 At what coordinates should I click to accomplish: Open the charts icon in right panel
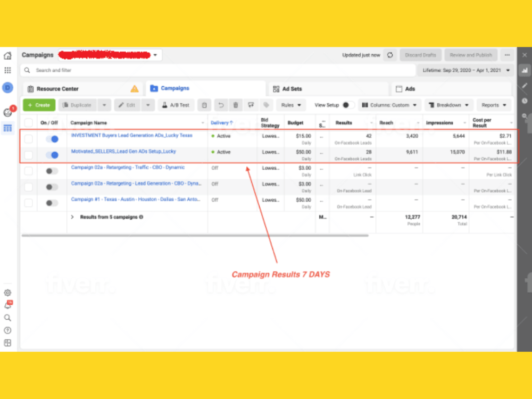pos(525,70)
